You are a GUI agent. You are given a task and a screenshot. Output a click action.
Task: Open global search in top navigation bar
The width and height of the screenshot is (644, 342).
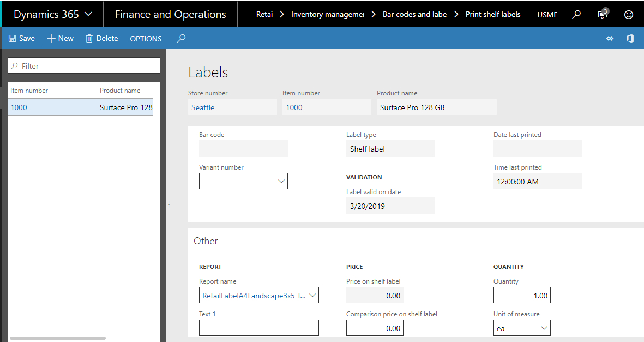576,15
